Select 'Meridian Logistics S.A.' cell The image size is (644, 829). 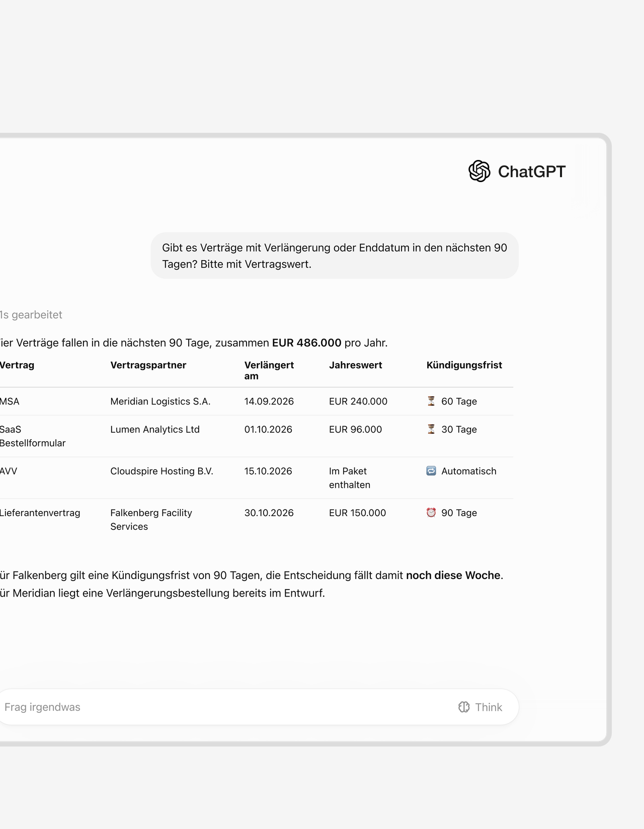(160, 401)
